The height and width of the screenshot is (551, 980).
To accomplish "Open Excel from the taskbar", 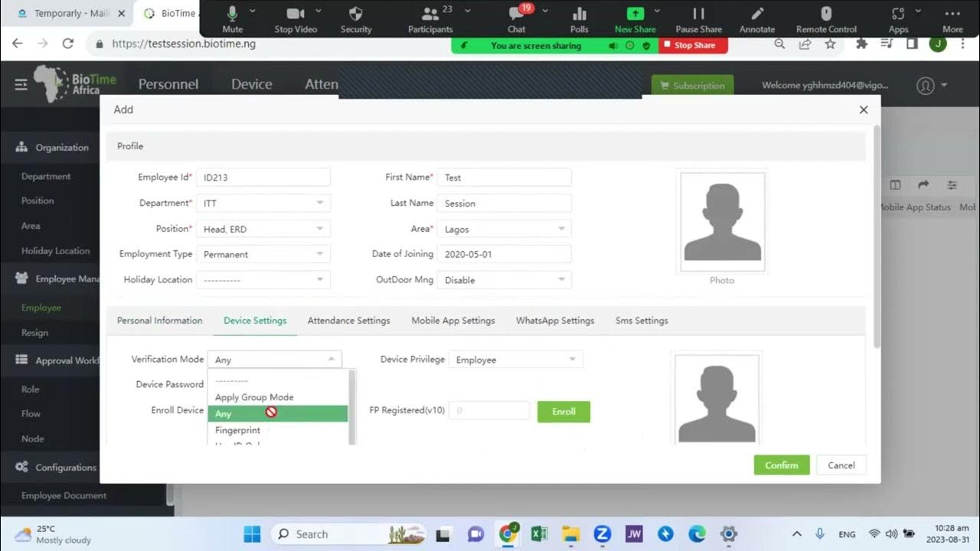I will (538, 534).
